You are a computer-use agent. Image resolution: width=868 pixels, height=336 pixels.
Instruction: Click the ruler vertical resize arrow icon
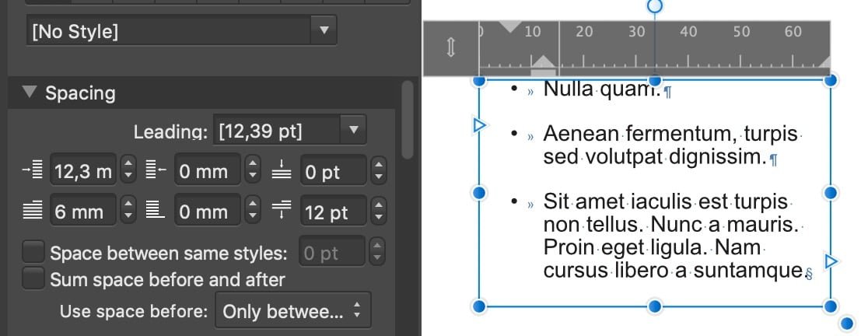click(x=450, y=48)
